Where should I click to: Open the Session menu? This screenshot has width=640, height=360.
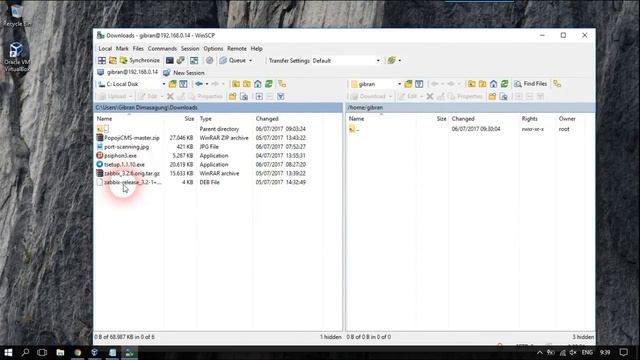click(x=190, y=49)
